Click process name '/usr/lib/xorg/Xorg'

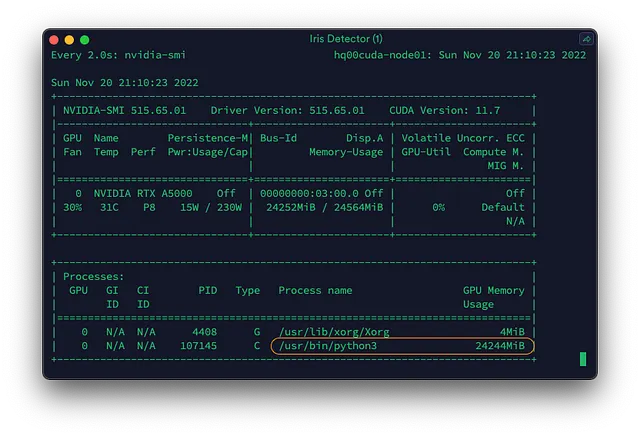coord(334,332)
